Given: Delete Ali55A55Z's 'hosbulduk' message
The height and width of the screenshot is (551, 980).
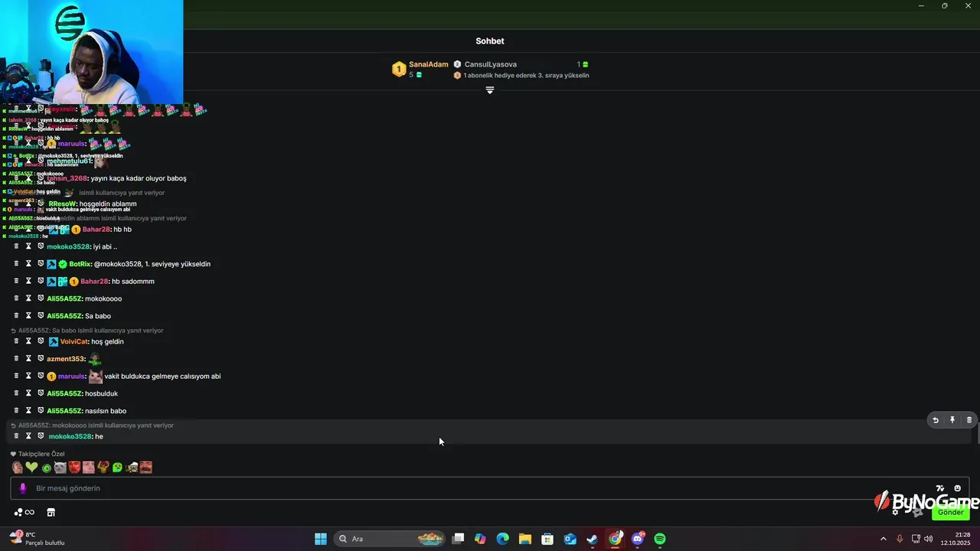Looking at the screenshot, I should coord(16,393).
